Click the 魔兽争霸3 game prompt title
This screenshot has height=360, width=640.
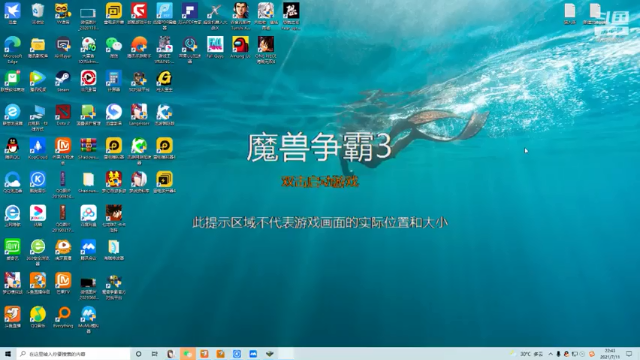click(x=319, y=147)
